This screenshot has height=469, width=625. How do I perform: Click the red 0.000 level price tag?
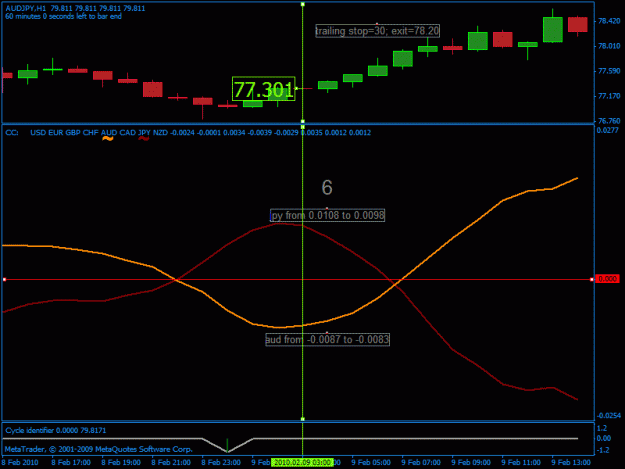607,279
